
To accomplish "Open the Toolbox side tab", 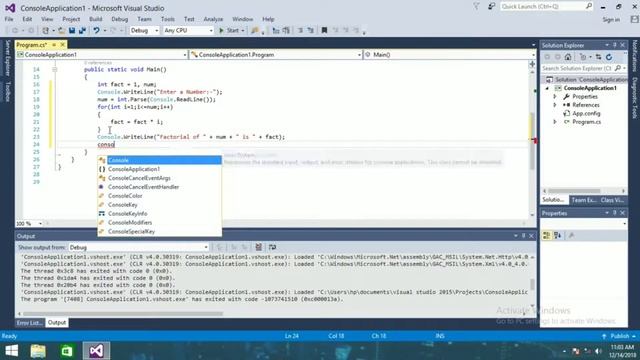I will click(x=7, y=91).
